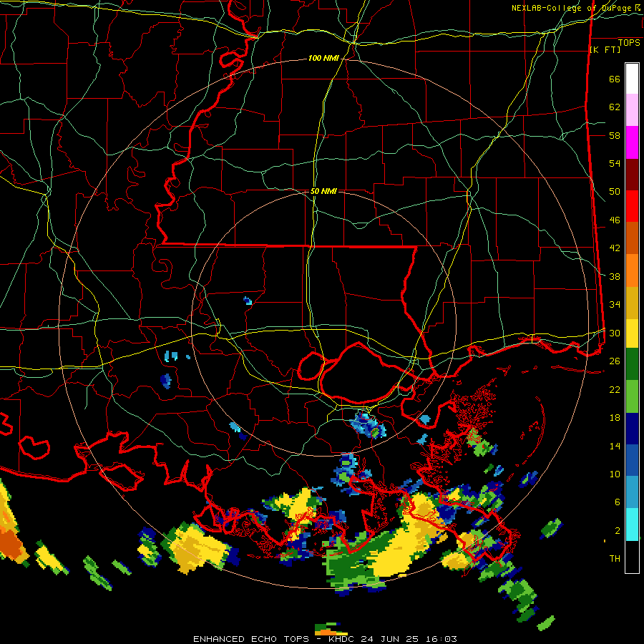Screen dimensions: 644x644
Task: Click the legend value "34"
Action: 615,305
